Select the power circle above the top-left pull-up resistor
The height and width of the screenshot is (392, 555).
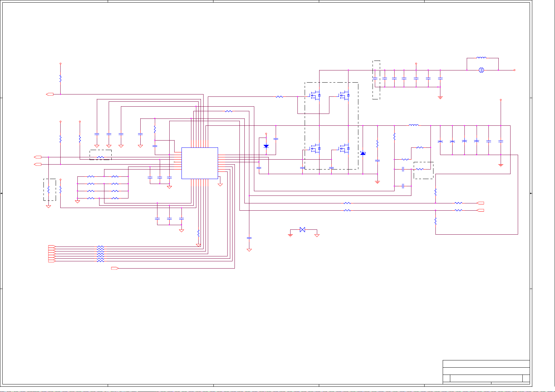60,64
